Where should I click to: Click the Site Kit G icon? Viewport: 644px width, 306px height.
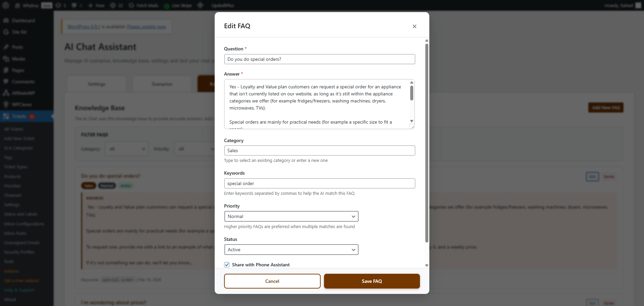tap(6, 32)
